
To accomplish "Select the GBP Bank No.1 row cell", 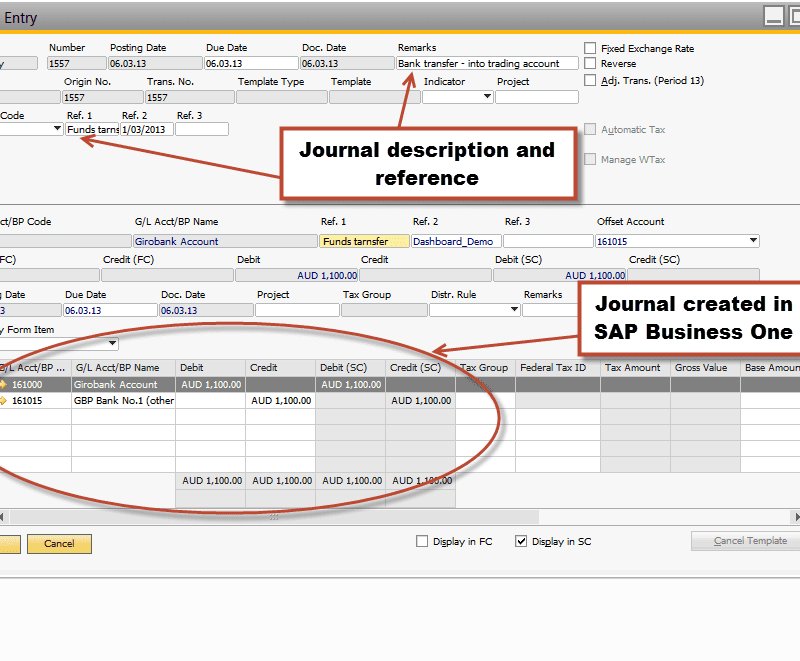I will pos(123,401).
